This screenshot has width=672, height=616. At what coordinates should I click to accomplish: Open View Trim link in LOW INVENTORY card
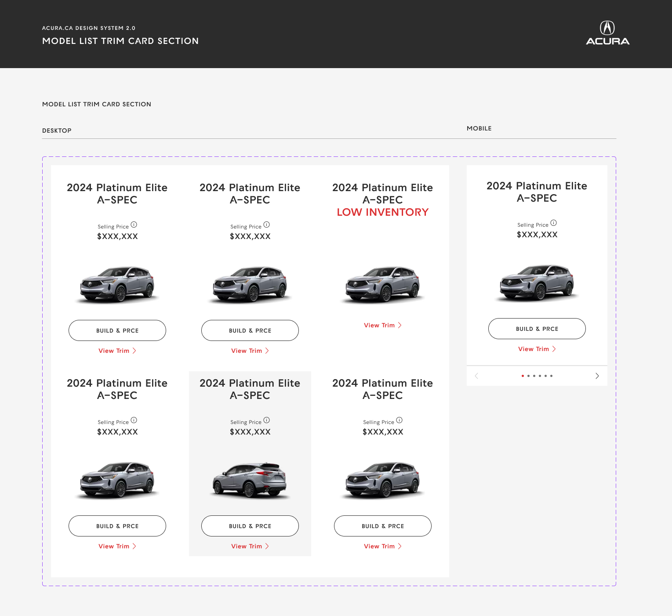tap(383, 325)
